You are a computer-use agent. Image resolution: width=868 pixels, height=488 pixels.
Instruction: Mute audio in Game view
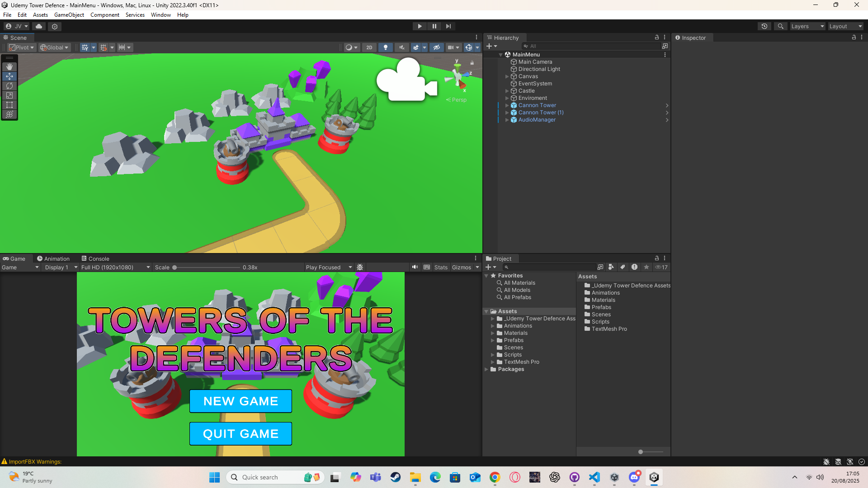(x=415, y=267)
